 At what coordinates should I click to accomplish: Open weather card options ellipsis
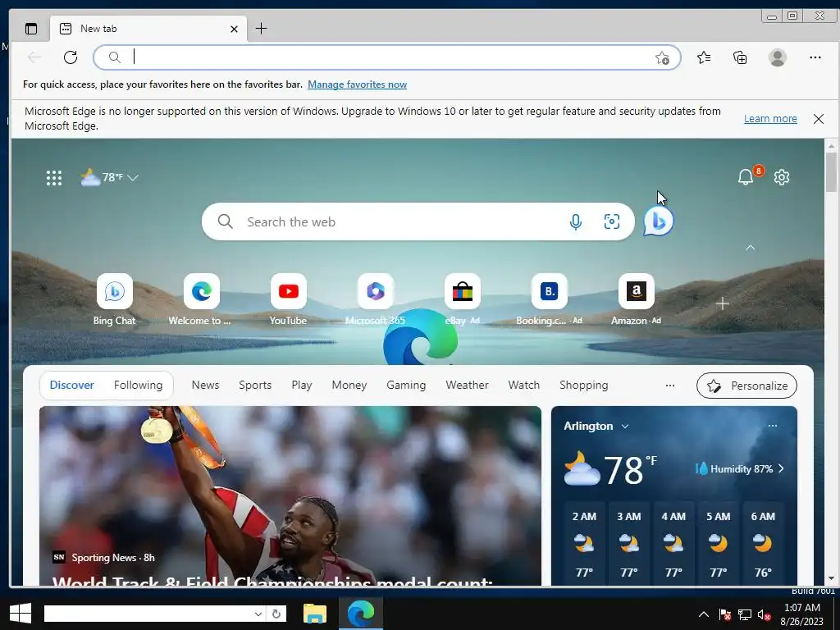[x=773, y=426]
